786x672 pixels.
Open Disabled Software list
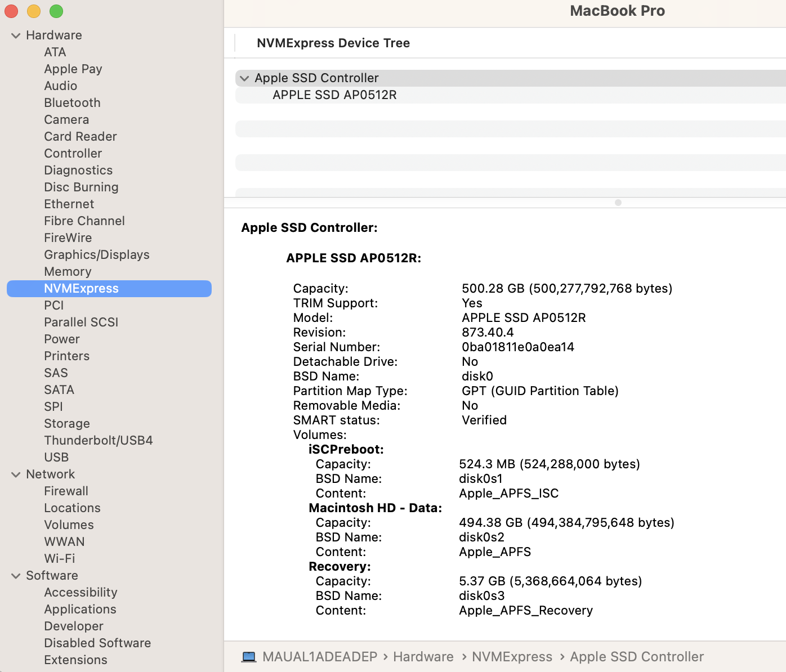pos(97,643)
